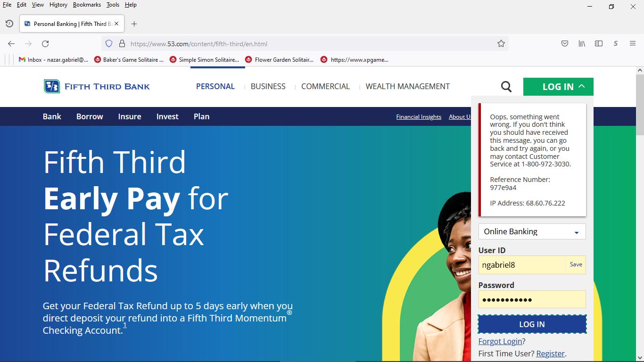
Task: Click the Save to Pocket icon
Action: [564, 44]
